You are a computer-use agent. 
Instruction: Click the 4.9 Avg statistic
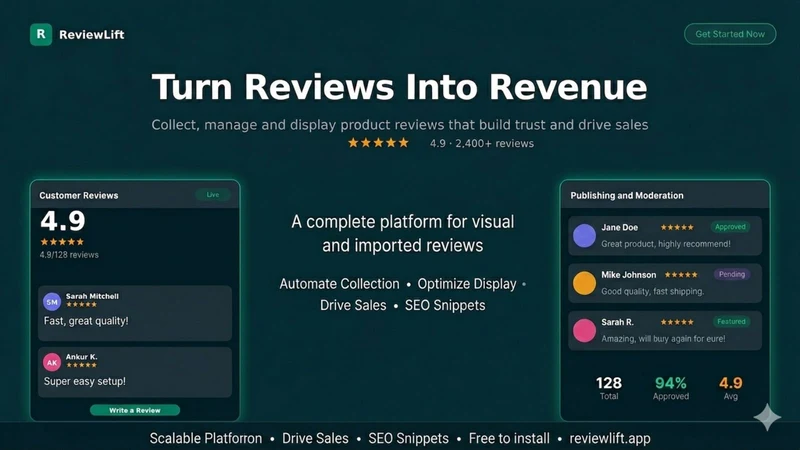click(x=731, y=388)
